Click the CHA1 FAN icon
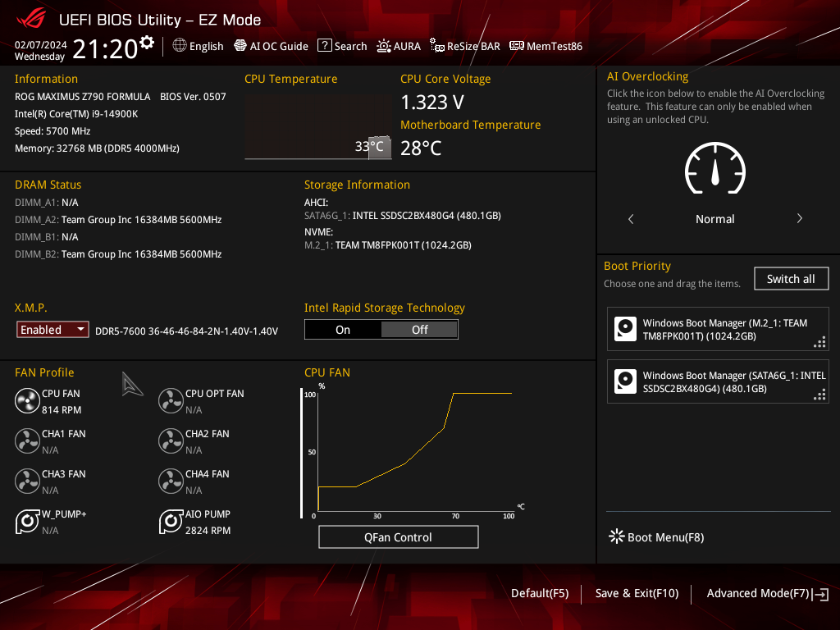This screenshot has height=630, width=840. click(x=27, y=441)
